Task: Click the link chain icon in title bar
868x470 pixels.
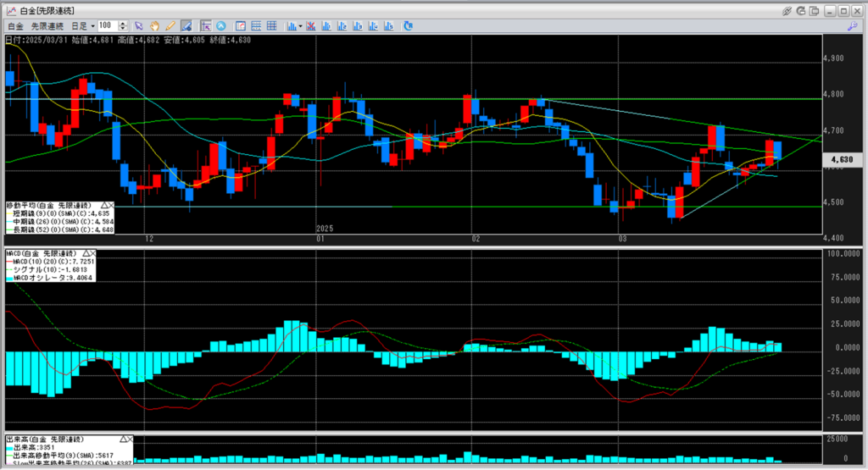Action: [787, 10]
